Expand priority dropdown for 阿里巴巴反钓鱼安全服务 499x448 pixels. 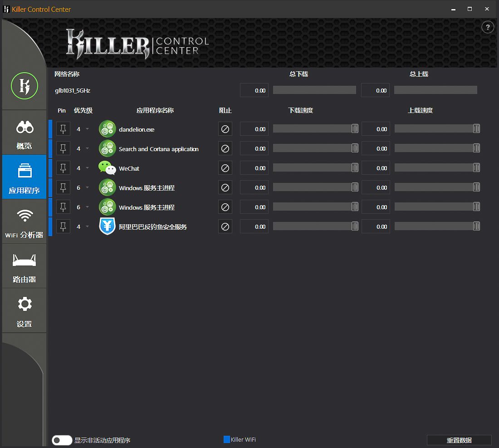point(87,226)
